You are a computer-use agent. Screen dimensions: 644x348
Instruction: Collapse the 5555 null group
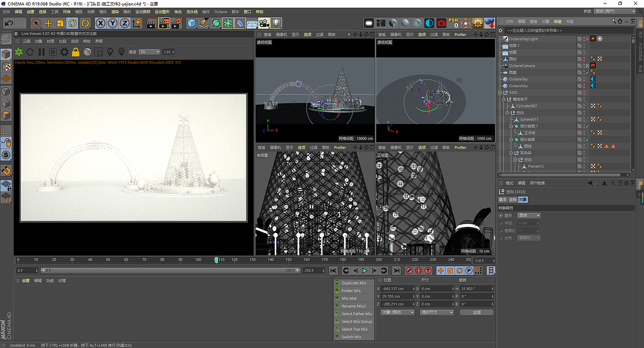[501, 93]
